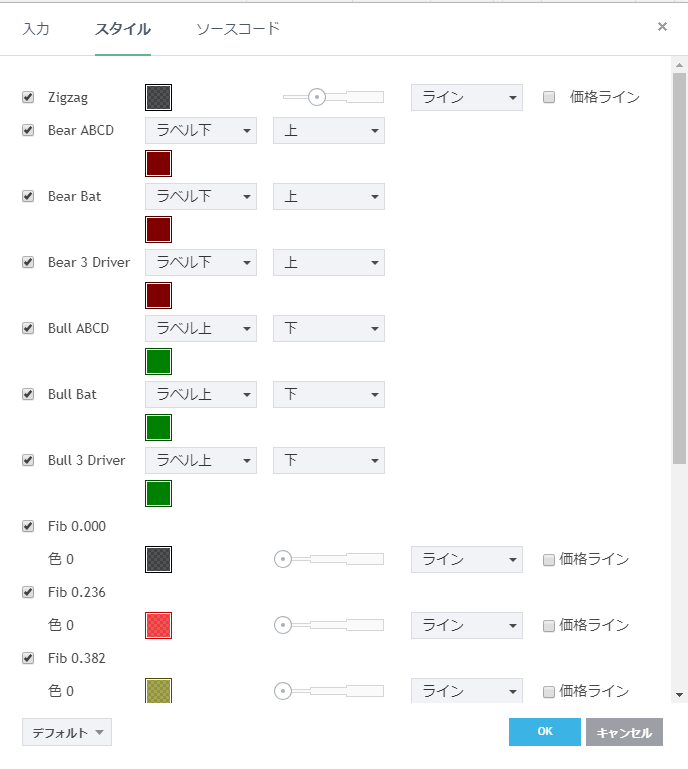Click the OK button
Screen dimensions: 688x769
point(544,732)
